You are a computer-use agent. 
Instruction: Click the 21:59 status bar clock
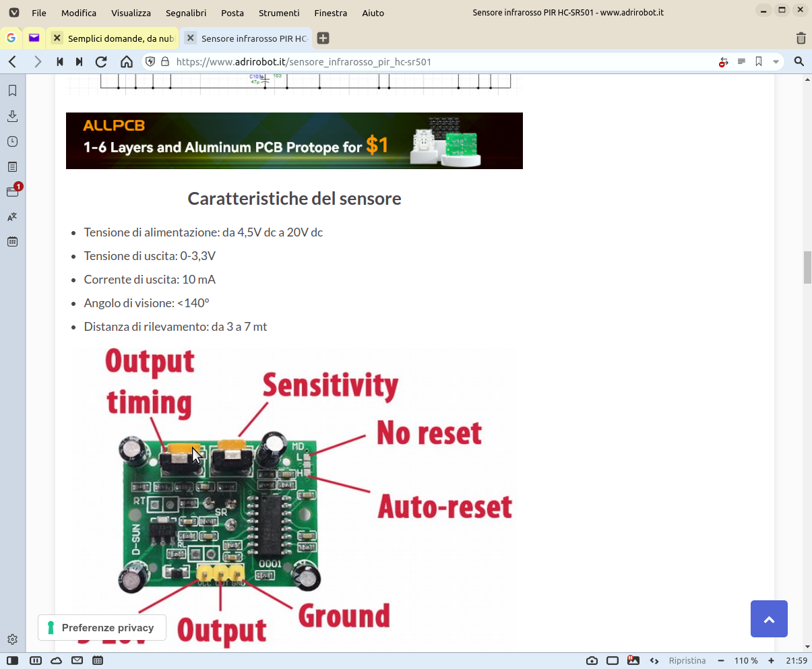coord(797,661)
